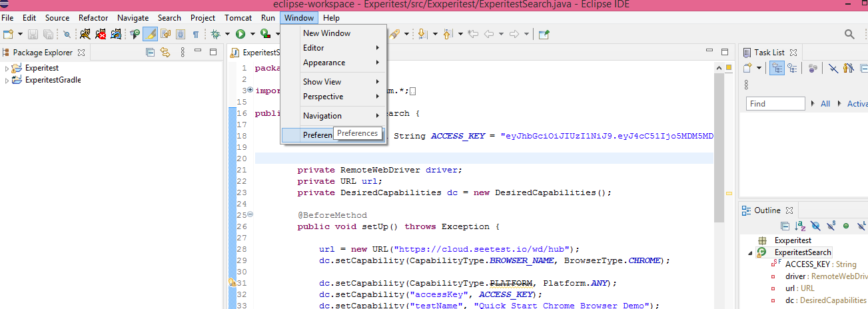Collapse the ExperitestSearch class in Outline
This screenshot has width=868, height=309.
pos(749,253)
